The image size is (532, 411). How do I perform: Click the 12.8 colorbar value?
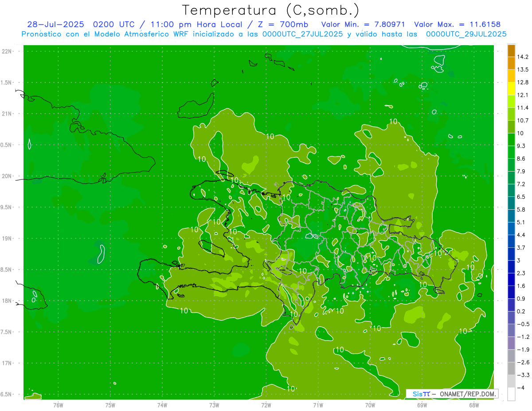[523, 82]
